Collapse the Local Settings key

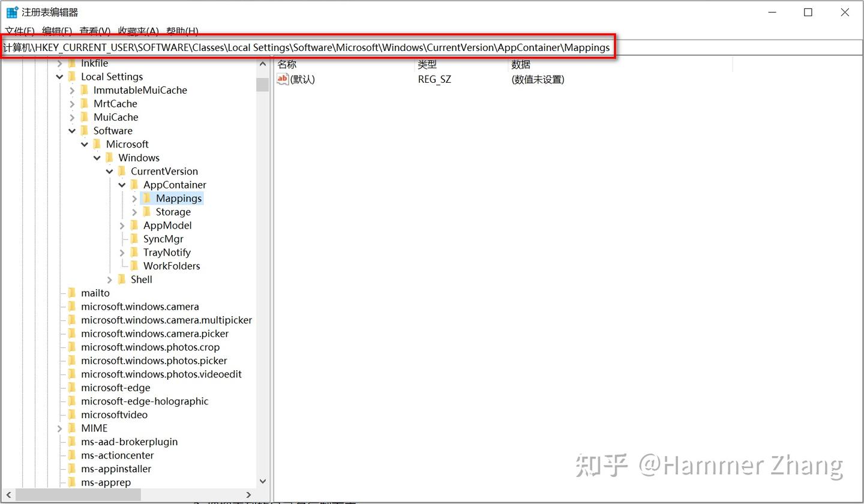(59, 76)
